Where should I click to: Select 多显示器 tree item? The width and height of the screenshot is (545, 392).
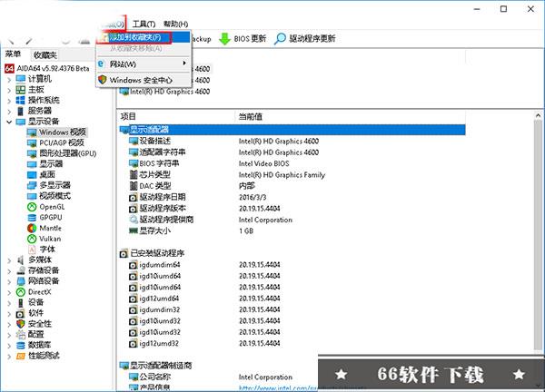pos(49,185)
